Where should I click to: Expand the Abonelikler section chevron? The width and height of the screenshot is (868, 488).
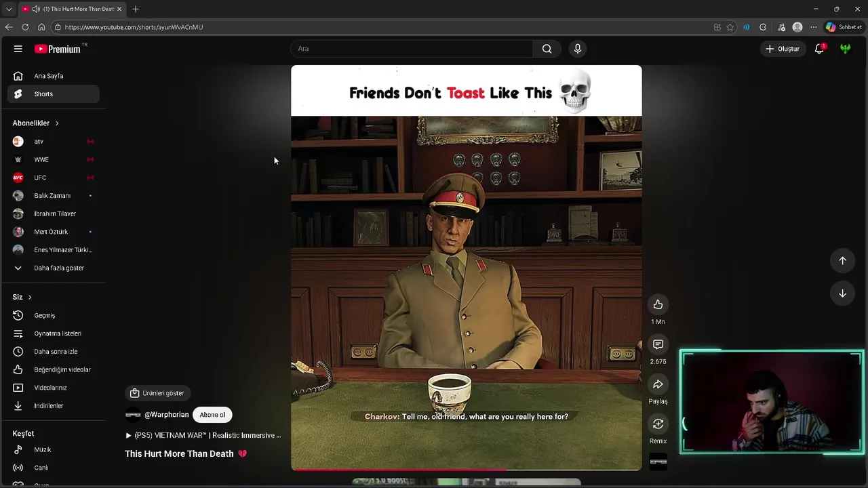pos(57,123)
